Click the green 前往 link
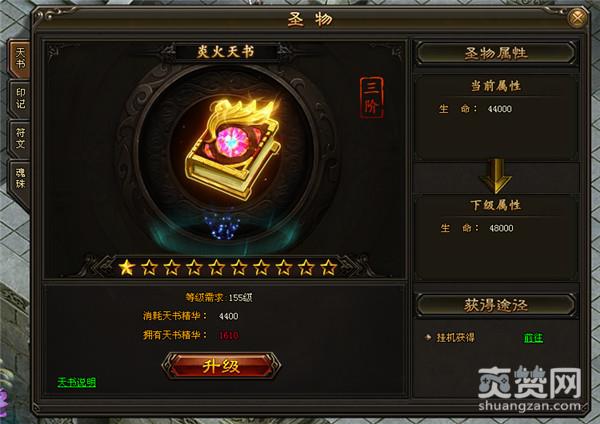 pyautogui.click(x=533, y=338)
